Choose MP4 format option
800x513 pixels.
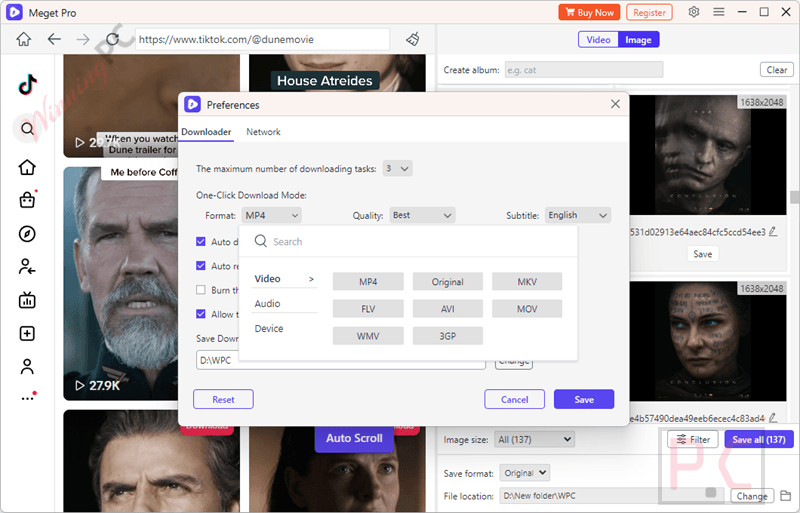pos(368,282)
